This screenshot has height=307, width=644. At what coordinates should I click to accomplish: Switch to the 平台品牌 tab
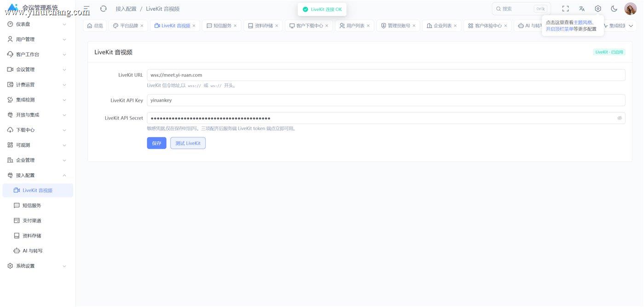coord(129,26)
